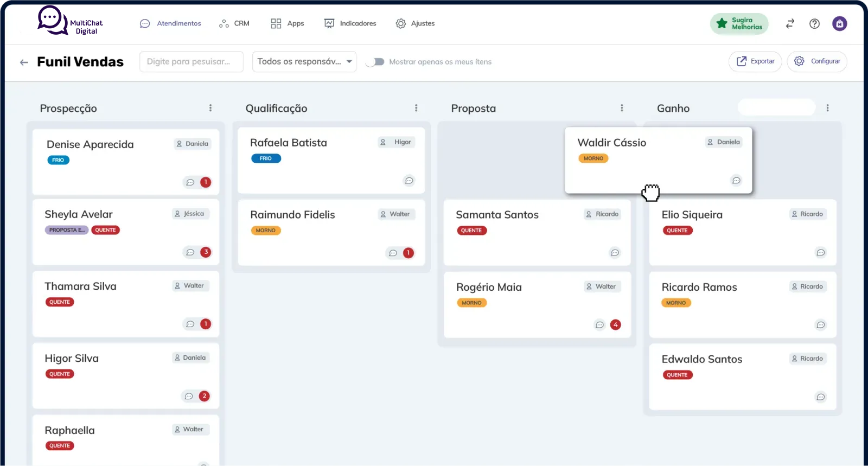
Task: Click the Exportar button
Action: click(755, 61)
